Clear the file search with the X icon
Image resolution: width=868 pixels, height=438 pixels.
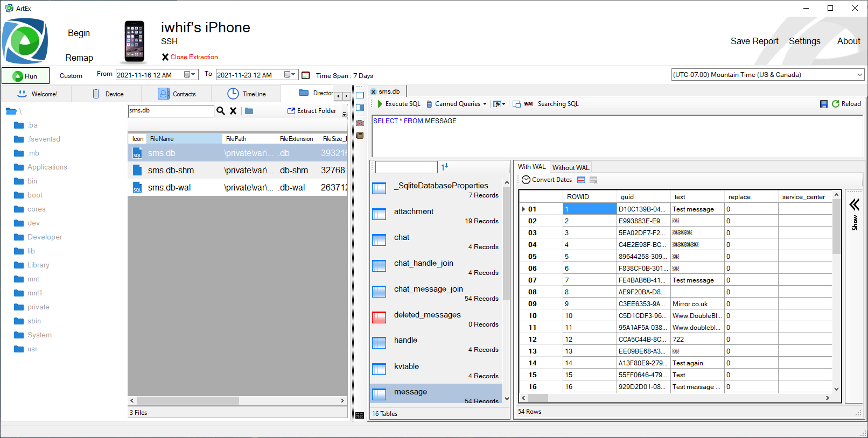pyautogui.click(x=233, y=111)
